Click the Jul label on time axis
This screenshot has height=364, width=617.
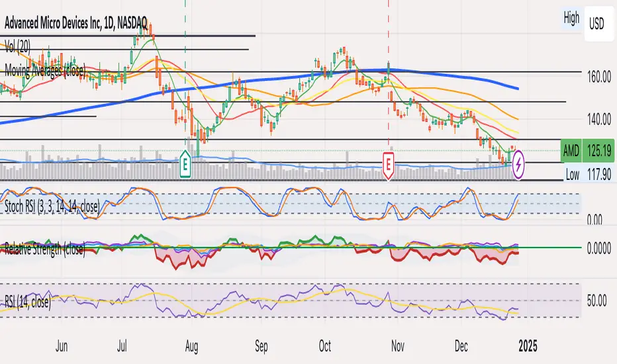click(122, 346)
